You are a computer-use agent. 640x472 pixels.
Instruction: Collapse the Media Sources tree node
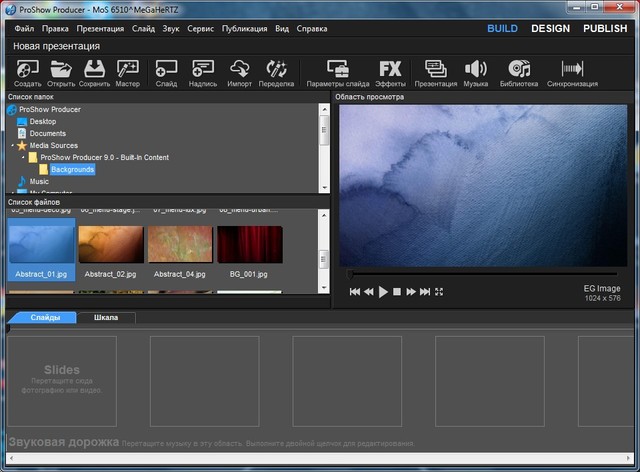tap(13, 145)
